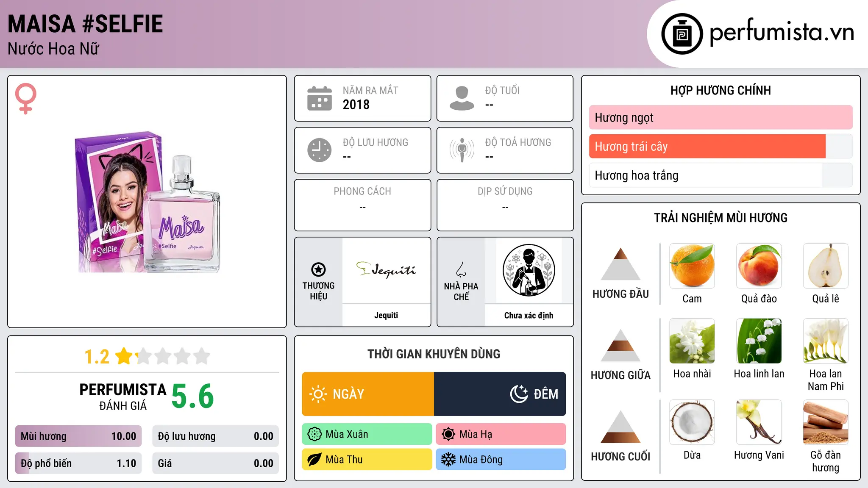The height and width of the screenshot is (488, 868).
Task: Click the Mùi hương 10.00 score bar
Action: click(78, 436)
